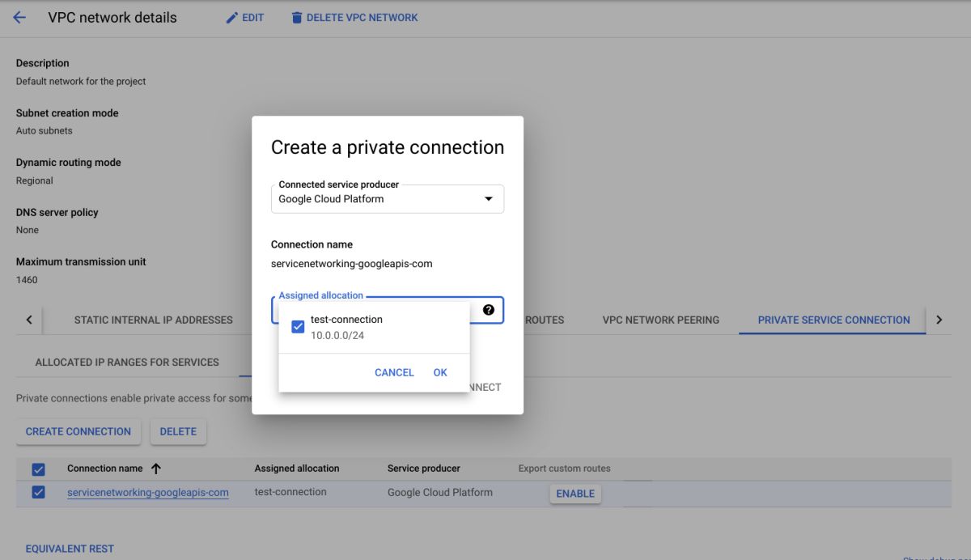This screenshot has width=971, height=560.
Task: Deselect the servicenetworking-googleapis-com row checkbox
Action: [38, 492]
